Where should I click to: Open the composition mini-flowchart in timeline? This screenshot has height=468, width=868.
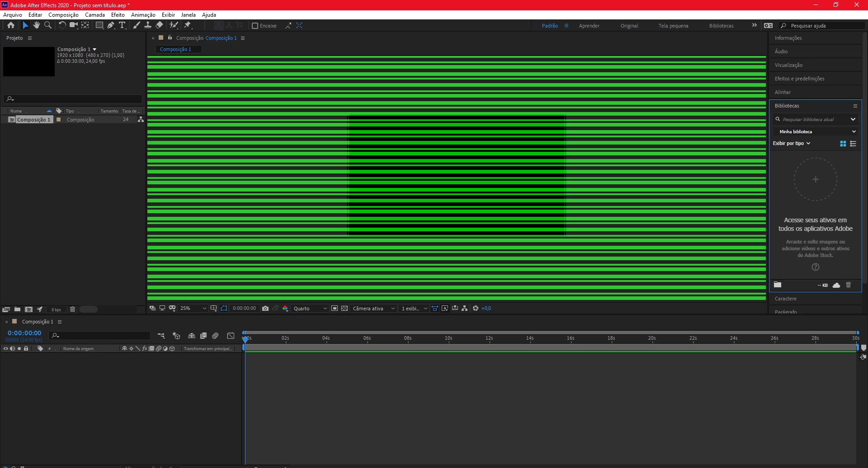(x=161, y=336)
